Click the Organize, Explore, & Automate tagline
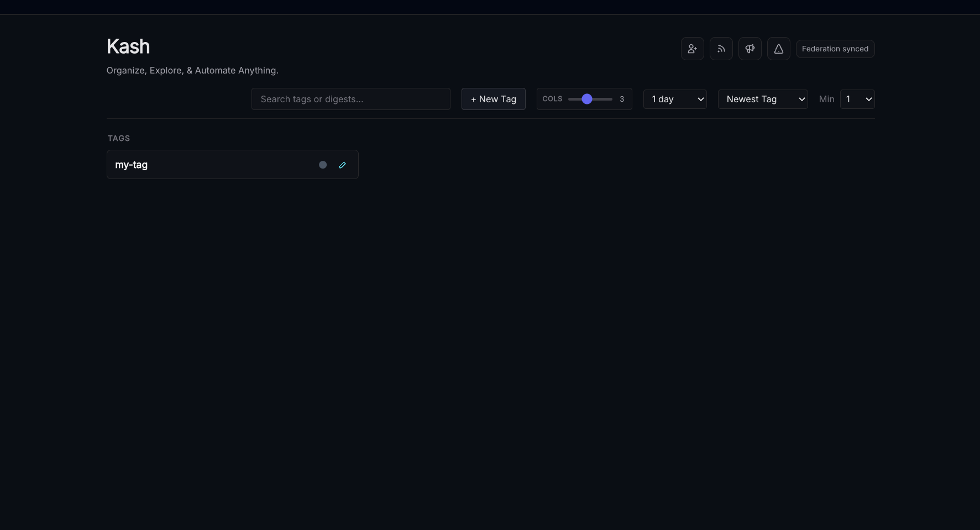 (x=192, y=70)
